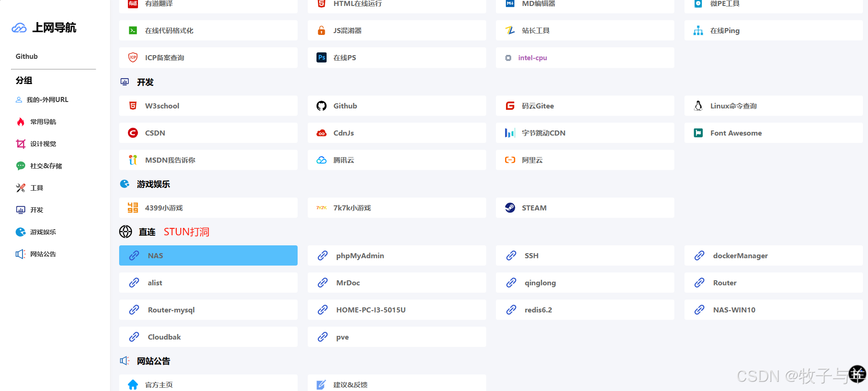This screenshot has height=391, width=868.
Task: Open the Router-mysql link card
Action: (x=208, y=310)
